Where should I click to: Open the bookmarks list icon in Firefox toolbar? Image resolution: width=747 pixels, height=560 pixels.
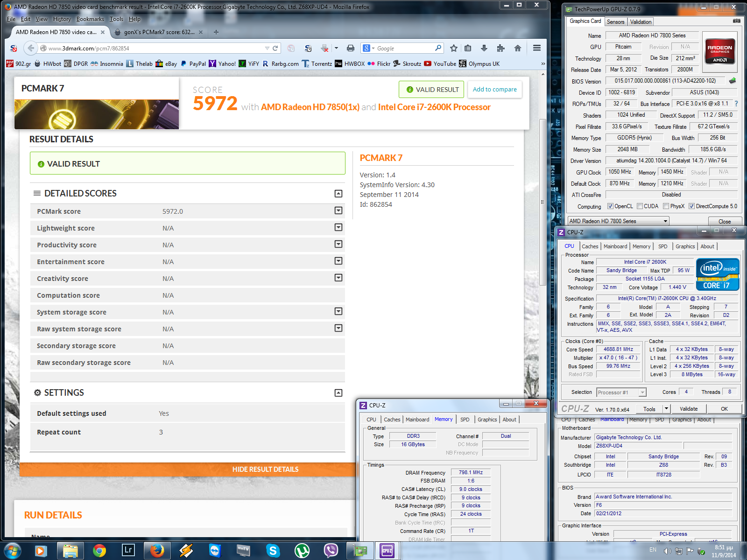point(468,48)
